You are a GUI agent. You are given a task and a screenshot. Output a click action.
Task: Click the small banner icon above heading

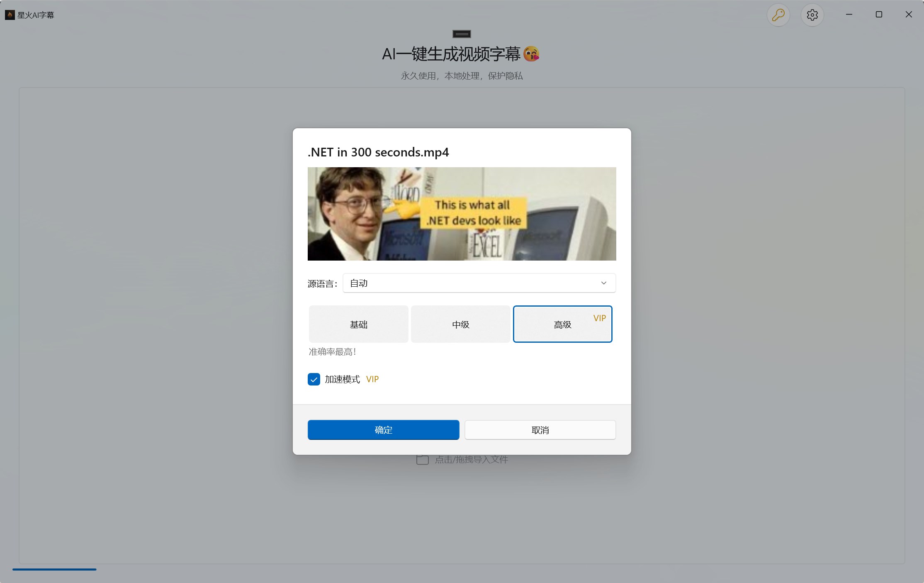pyautogui.click(x=462, y=34)
